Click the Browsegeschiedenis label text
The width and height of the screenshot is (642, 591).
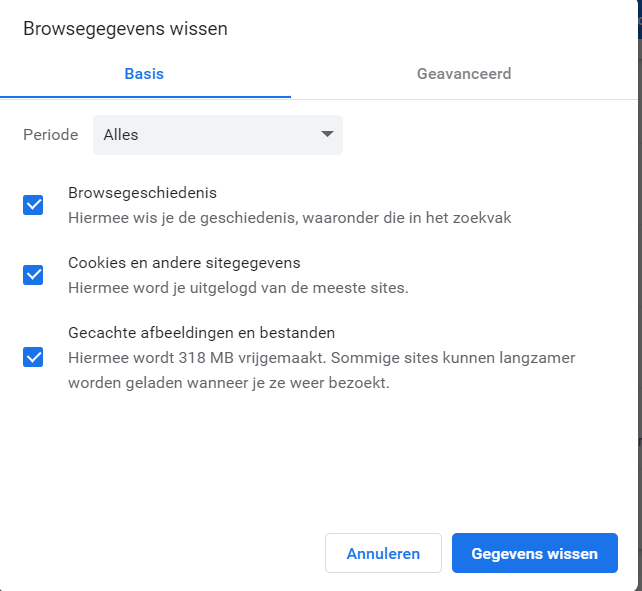(142, 193)
